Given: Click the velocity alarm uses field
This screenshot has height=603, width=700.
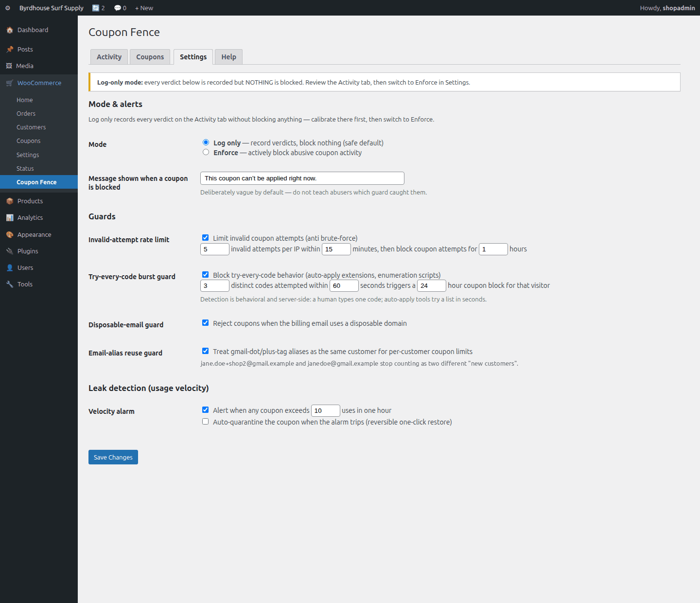Looking at the screenshot, I should (x=326, y=410).
